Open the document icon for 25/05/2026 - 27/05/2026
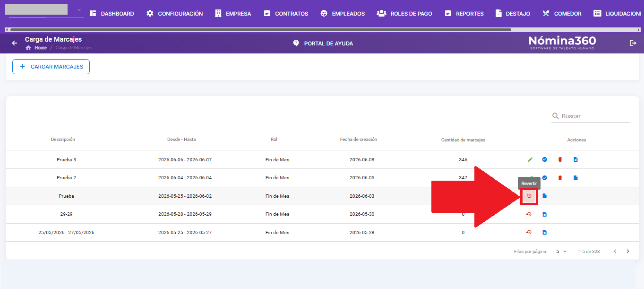Viewport: 644px width, 289px height. point(545,232)
